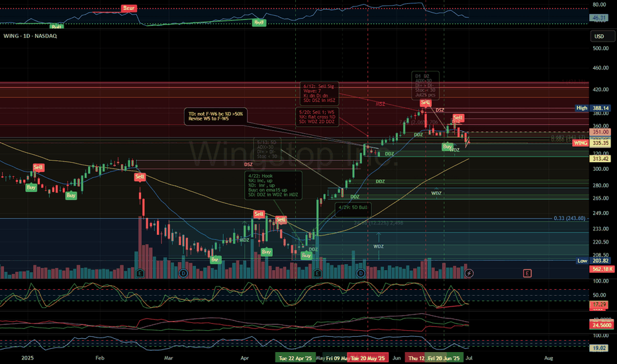Viewport: 617px width, 364px height.
Task: Click the 562.18K volume label
Action: point(602,269)
